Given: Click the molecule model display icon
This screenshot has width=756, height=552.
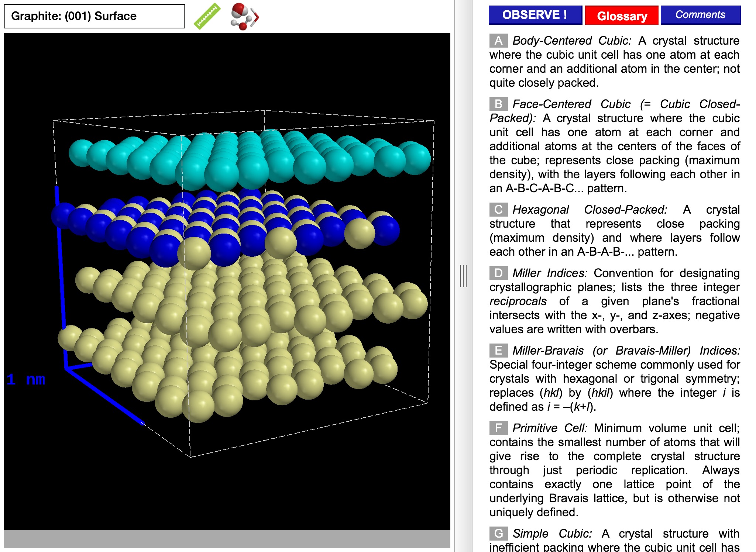Looking at the screenshot, I should (x=244, y=16).
